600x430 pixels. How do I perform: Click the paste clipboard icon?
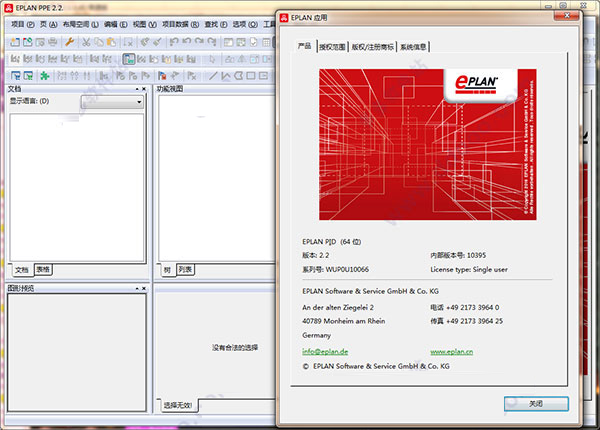click(111, 42)
